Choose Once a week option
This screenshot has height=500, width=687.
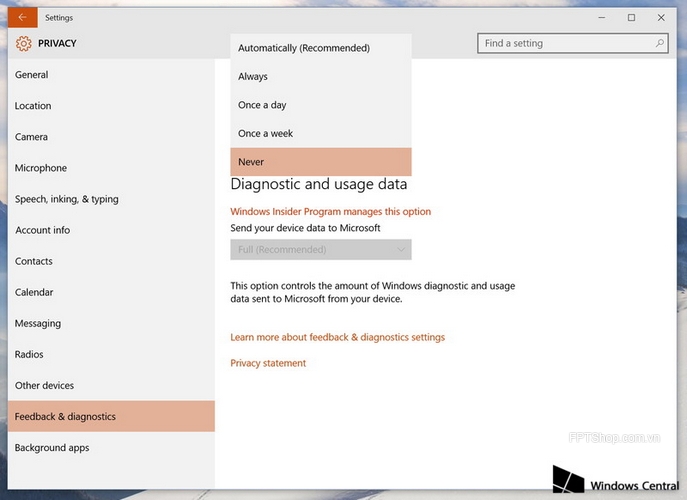coord(321,133)
